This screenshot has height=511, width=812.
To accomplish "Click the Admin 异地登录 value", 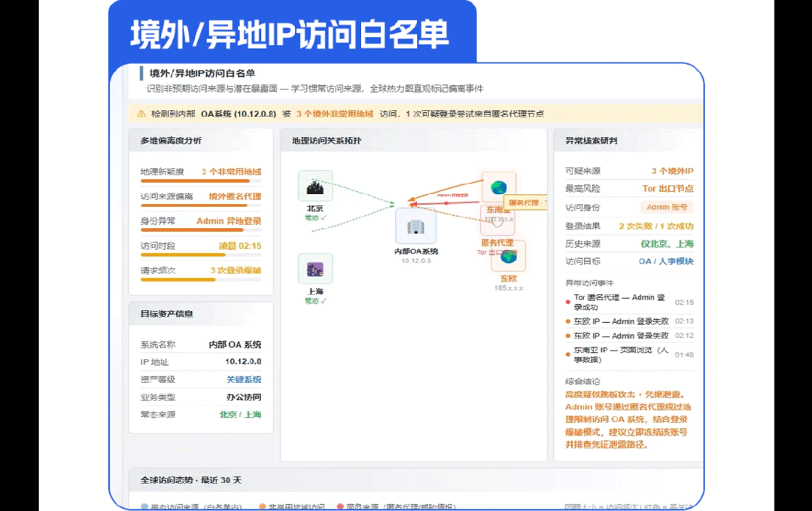I will 229,221.
